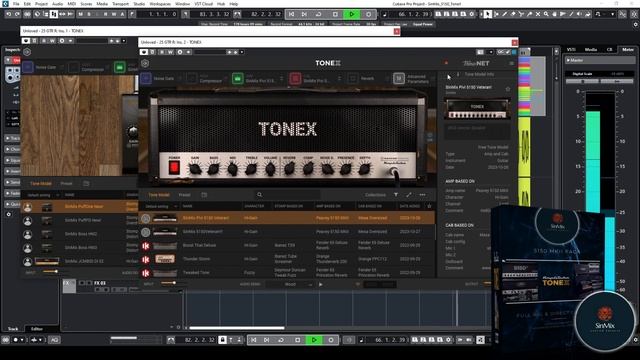
Task: Click the Undo icon in Cubase toolbar
Action: tap(9, 14)
